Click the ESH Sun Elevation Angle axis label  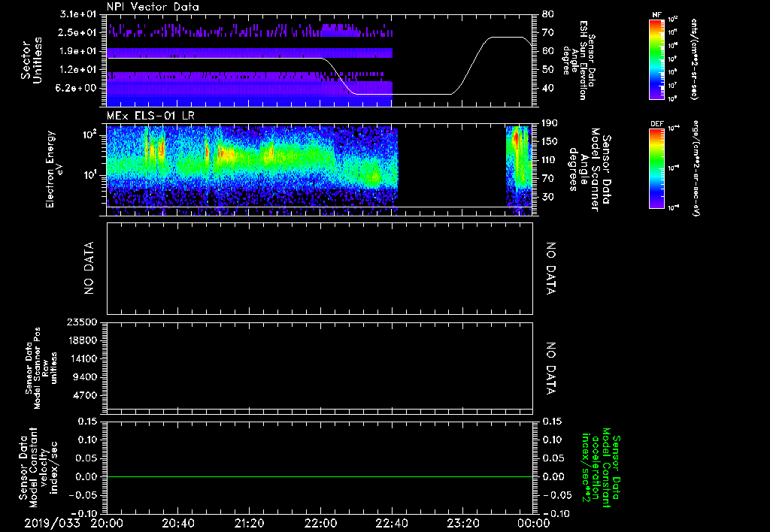tap(578, 60)
